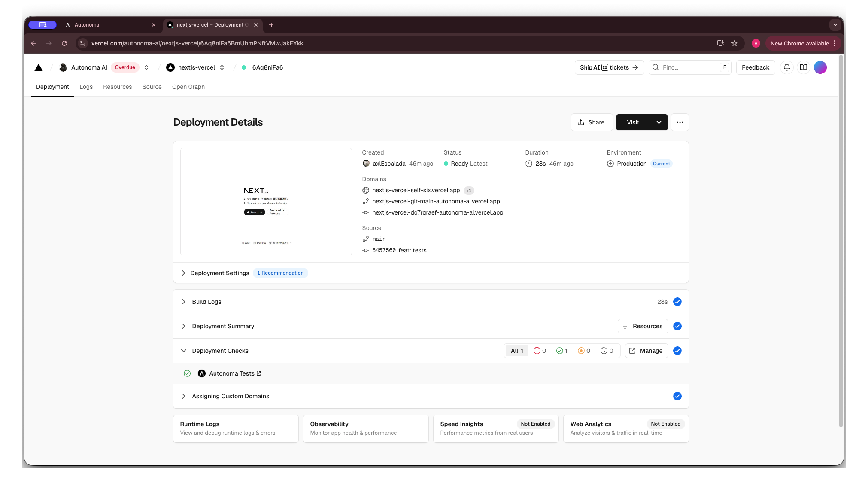Select the All 1 checks filter
The image size is (868, 497).
pyautogui.click(x=517, y=351)
